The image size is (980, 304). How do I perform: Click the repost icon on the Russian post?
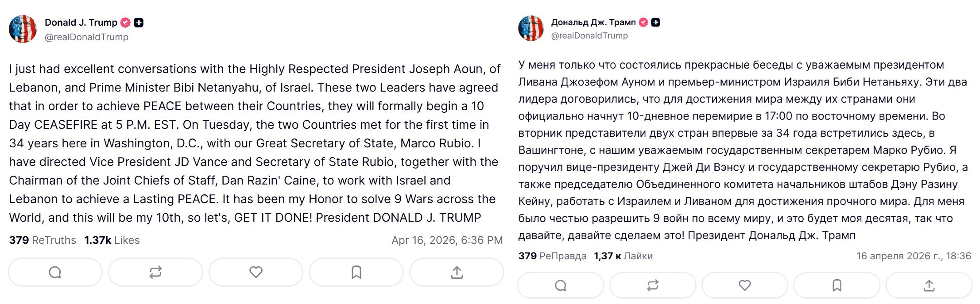[653, 285]
